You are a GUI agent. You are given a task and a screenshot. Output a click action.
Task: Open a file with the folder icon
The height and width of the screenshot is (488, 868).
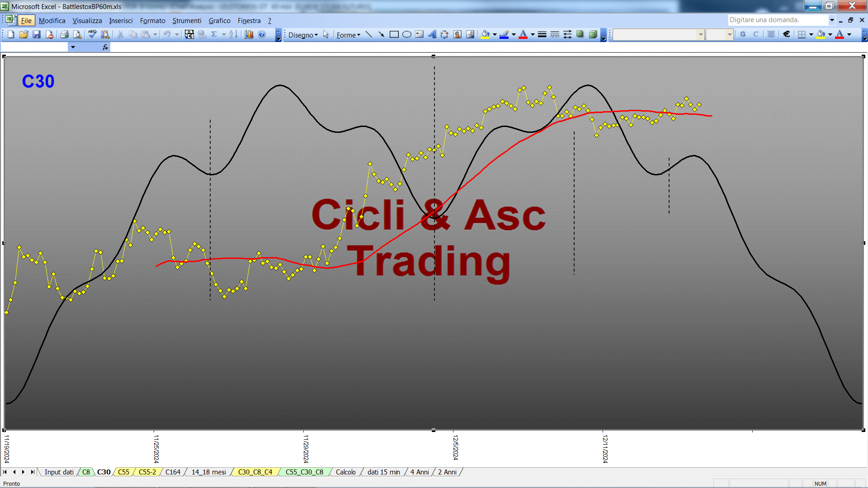[x=24, y=34]
